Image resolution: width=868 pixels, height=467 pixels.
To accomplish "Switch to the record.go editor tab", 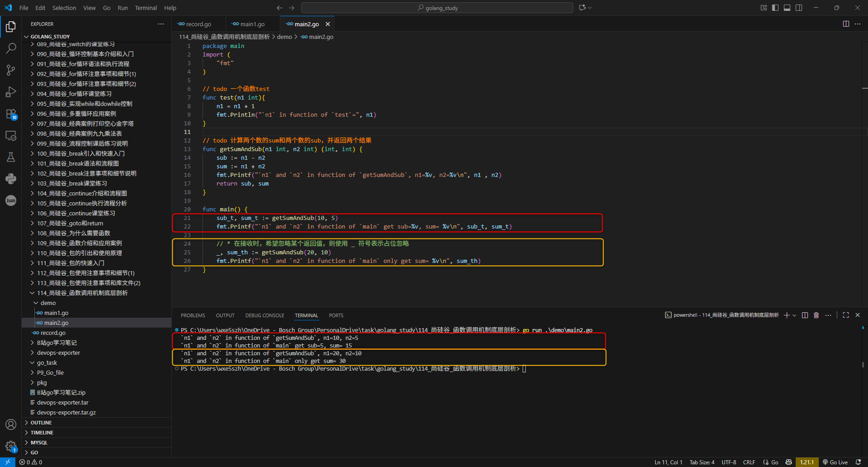I will tap(199, 24).
